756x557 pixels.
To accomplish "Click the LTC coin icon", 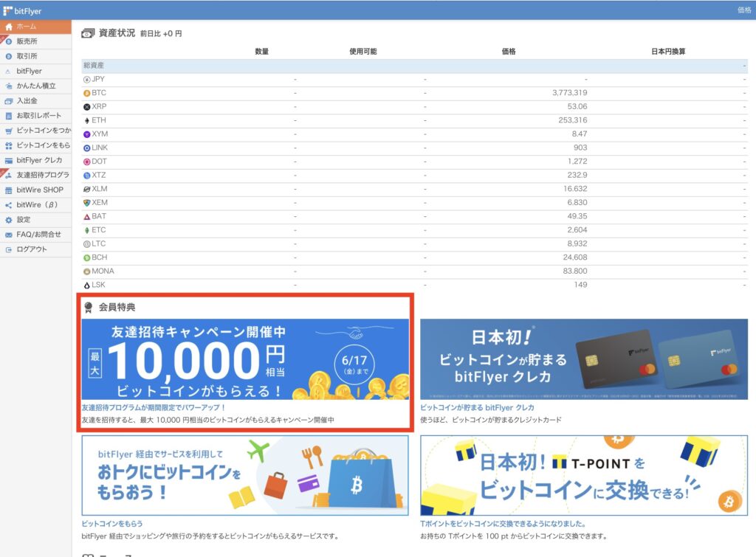I will (x=87, y=244).
